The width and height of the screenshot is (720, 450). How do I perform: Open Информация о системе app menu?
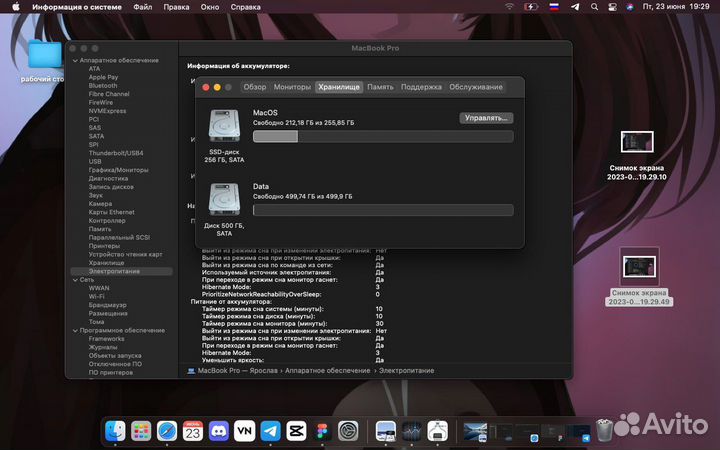point(77,7)
